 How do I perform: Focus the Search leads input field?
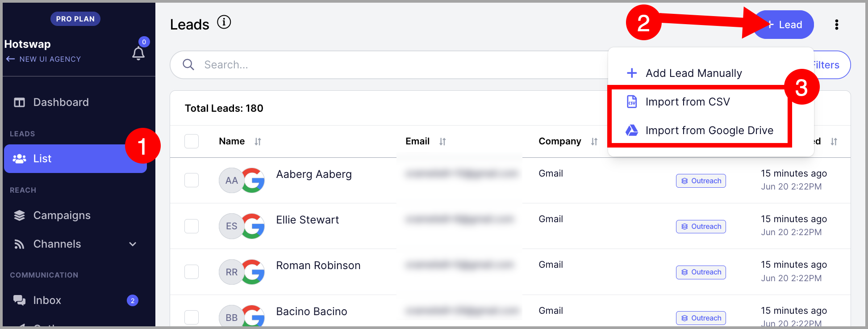coord(388,65)
